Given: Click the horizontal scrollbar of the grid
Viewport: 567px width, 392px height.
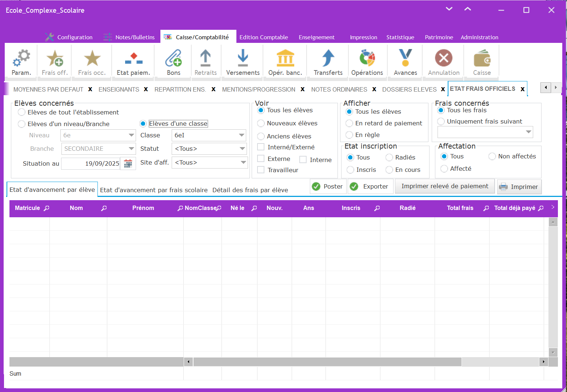Looking at the screenshot, I should click(327, 361).
